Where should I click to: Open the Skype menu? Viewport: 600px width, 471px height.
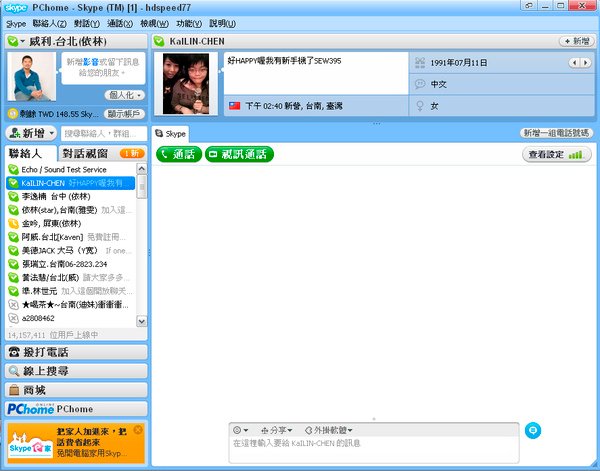pyautogui.click(x=16, y=24)
